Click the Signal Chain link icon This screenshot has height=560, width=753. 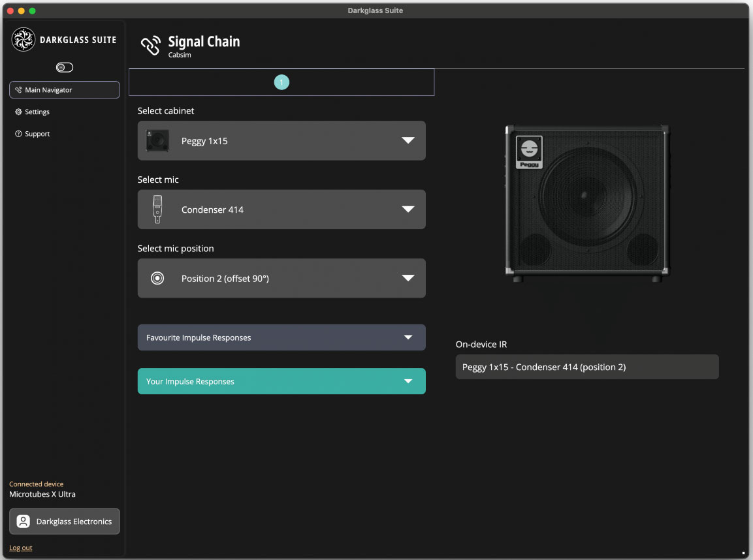click(150, 46)
